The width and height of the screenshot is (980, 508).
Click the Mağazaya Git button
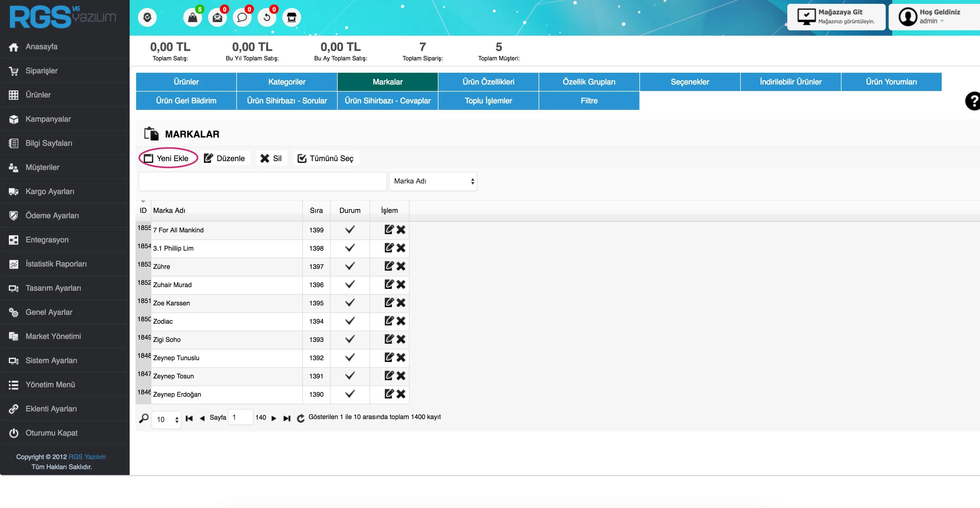[836, 17]
